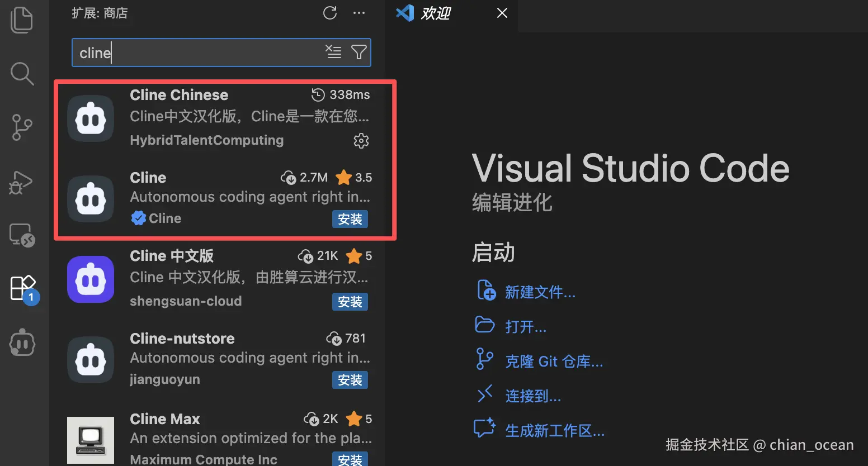
Task: Click 连接到... link on welcome page
Action: point(533,396)
